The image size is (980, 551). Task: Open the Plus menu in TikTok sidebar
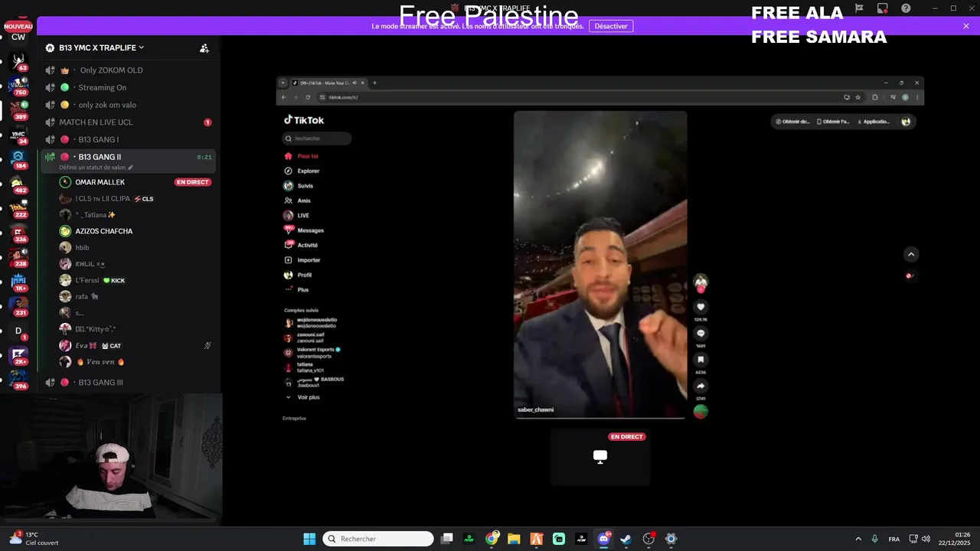pos(296,290)
